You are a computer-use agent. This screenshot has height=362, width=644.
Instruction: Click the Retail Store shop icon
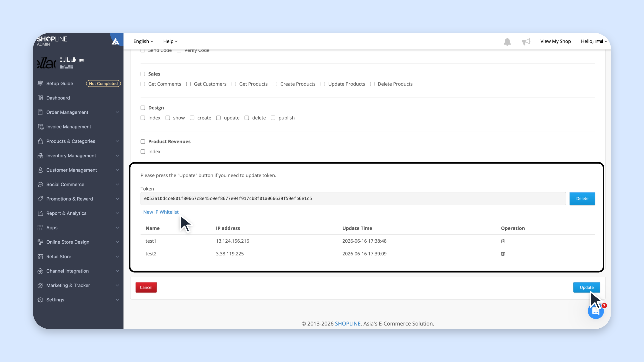40,257
